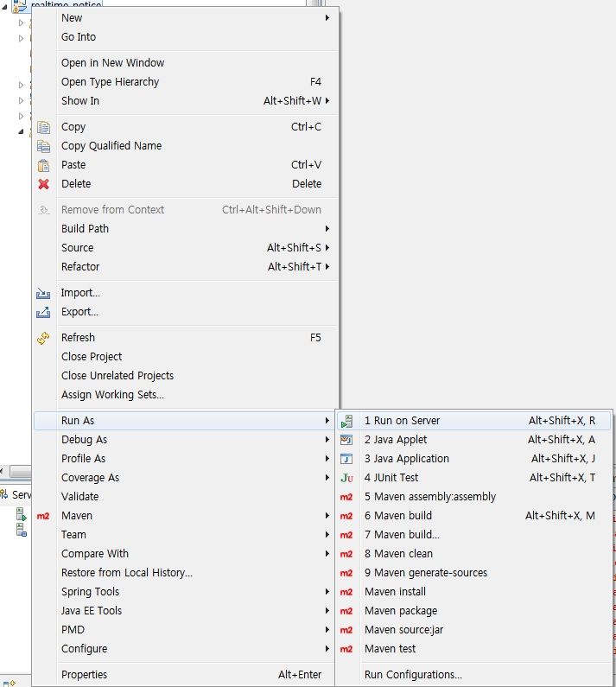Click the red Delete X icon
Screen dimensions: 616x687
click(x=43, y=184)
